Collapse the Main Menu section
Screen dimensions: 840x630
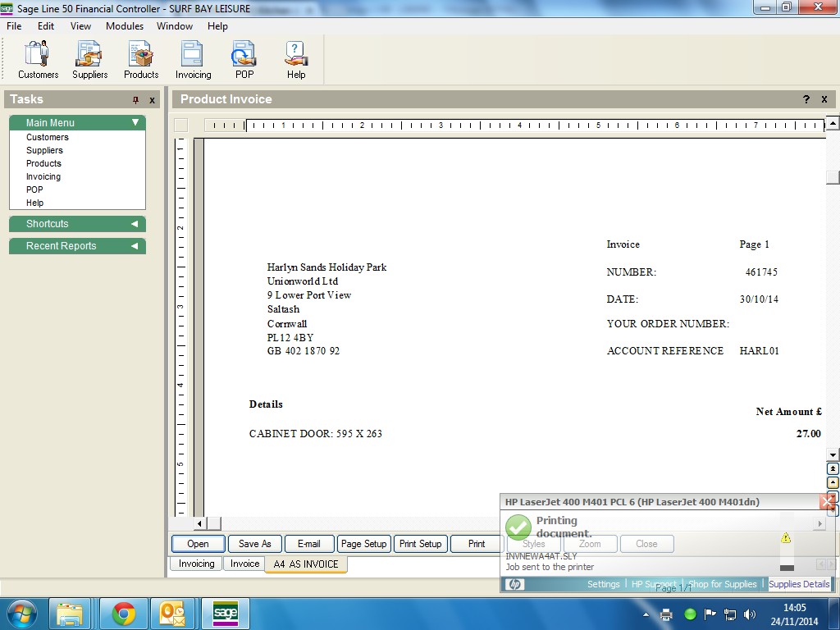pos(135,122)
